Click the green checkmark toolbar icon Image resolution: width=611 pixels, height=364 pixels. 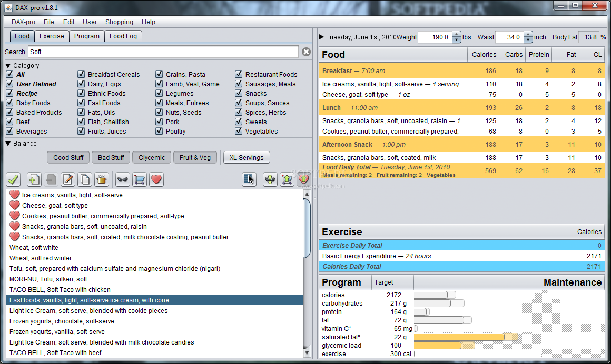13,179
